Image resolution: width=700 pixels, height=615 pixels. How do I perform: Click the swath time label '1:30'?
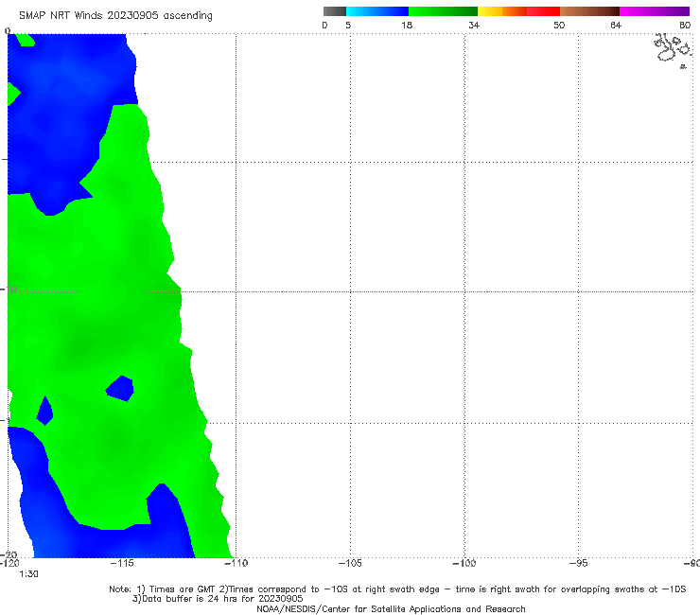coord(28,574)
